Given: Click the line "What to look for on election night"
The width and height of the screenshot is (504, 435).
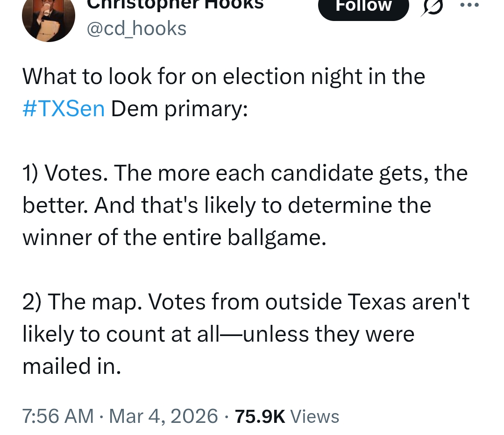Looking at the screenshot, I should click(x=224, y=77).
